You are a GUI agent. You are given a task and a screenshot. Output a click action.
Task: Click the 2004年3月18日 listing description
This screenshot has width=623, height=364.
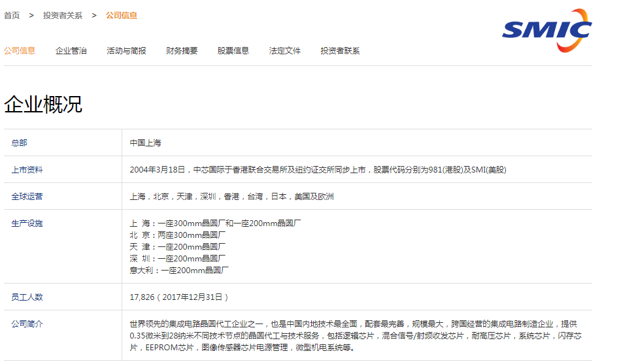tap(318, 170)
